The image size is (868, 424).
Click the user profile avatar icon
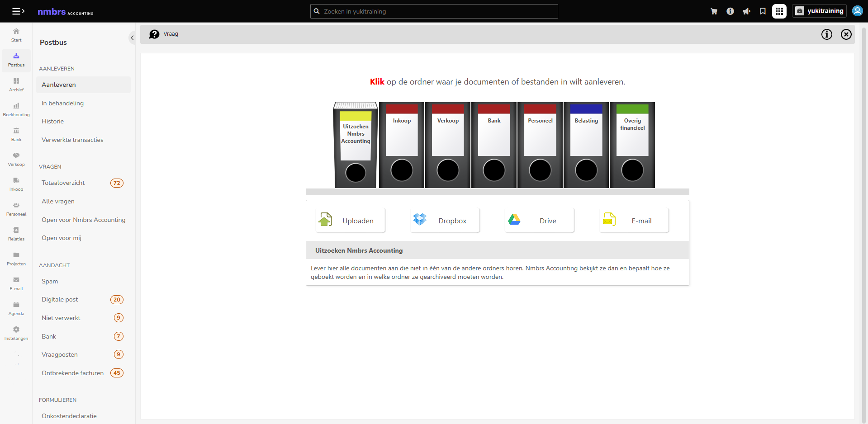pyautogui.click(x=857, y=11)
